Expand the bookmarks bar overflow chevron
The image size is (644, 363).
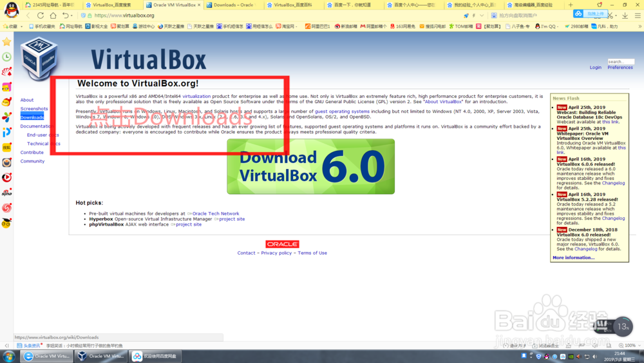(x=639, y=26)
